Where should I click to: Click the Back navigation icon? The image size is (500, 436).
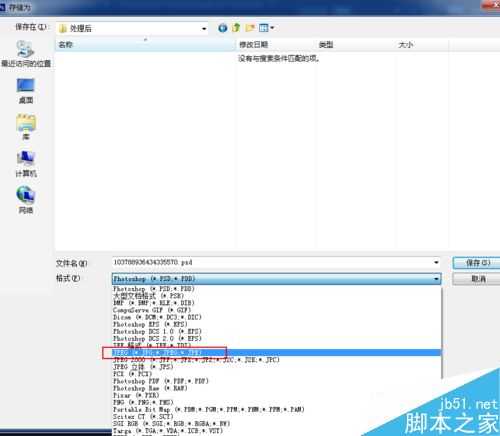223,28
